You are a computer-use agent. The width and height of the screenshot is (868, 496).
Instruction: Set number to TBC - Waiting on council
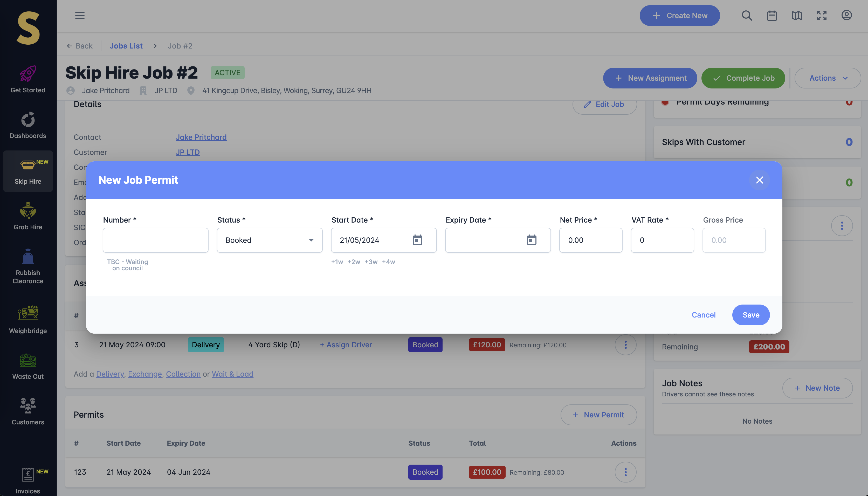click(127, 265)
